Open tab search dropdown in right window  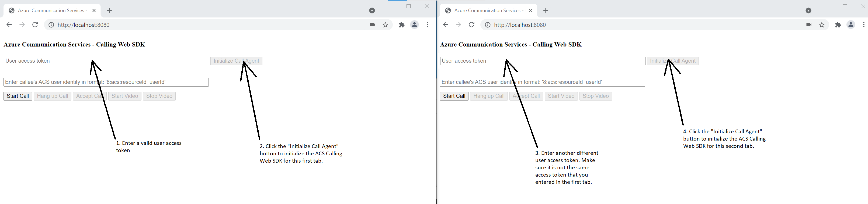pos(808,11)
